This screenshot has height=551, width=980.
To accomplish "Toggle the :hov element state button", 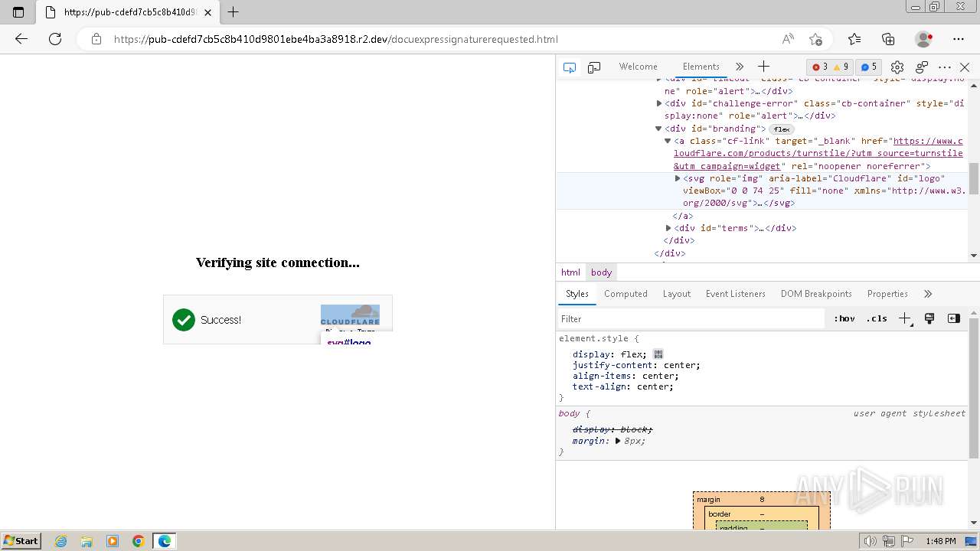I will tap(844, 319).
